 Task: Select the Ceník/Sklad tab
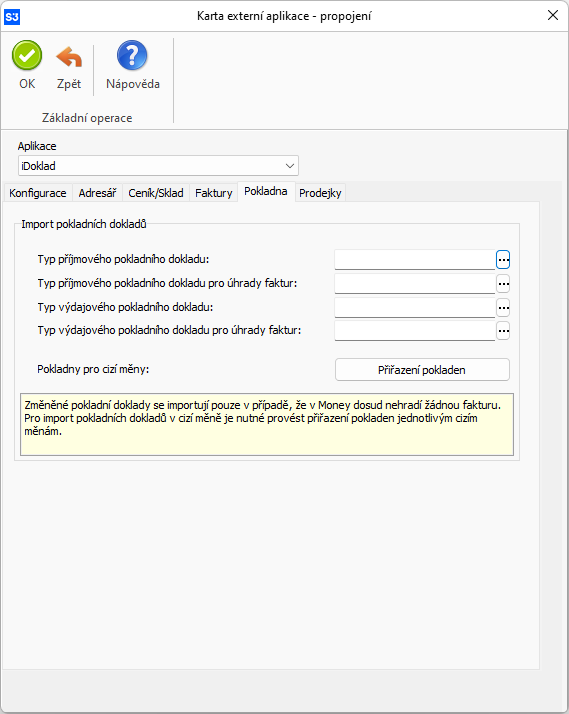pos(156,193)
